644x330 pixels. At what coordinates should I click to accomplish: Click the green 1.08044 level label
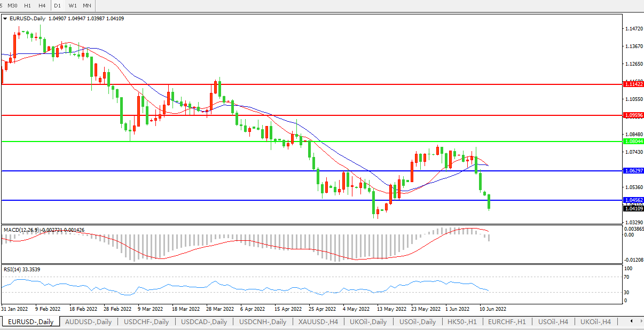click(633, 142)
